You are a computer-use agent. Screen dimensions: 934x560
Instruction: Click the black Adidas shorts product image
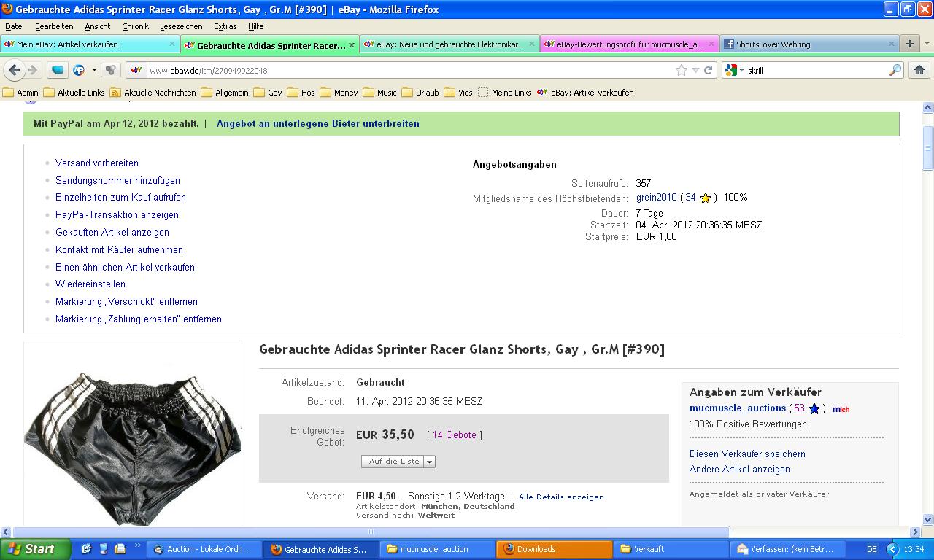coord(133,445)
